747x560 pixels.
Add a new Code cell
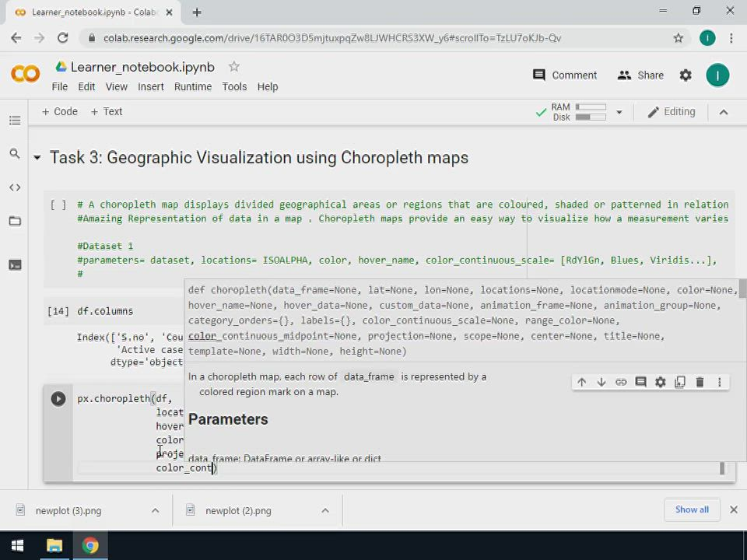click(60, 111)
